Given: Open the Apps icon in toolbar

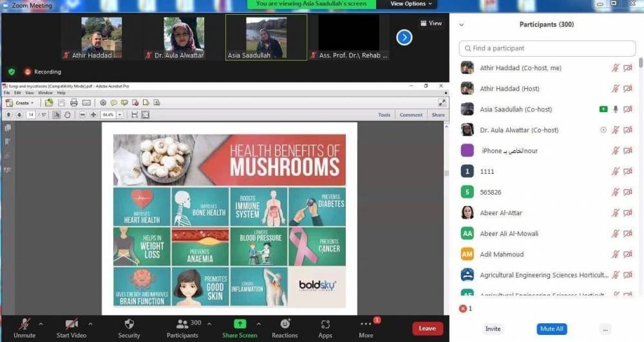Looking at the screenshot, I should coord(325,324).
